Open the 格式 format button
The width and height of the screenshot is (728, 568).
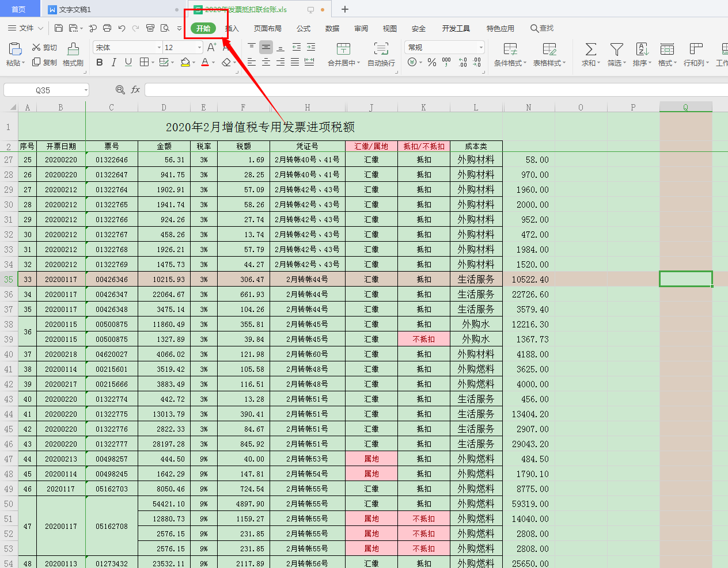coord(667,55)
